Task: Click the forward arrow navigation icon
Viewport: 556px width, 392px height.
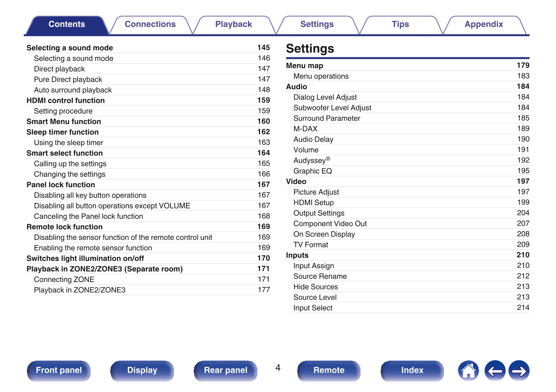Action: tap(519, 371)
